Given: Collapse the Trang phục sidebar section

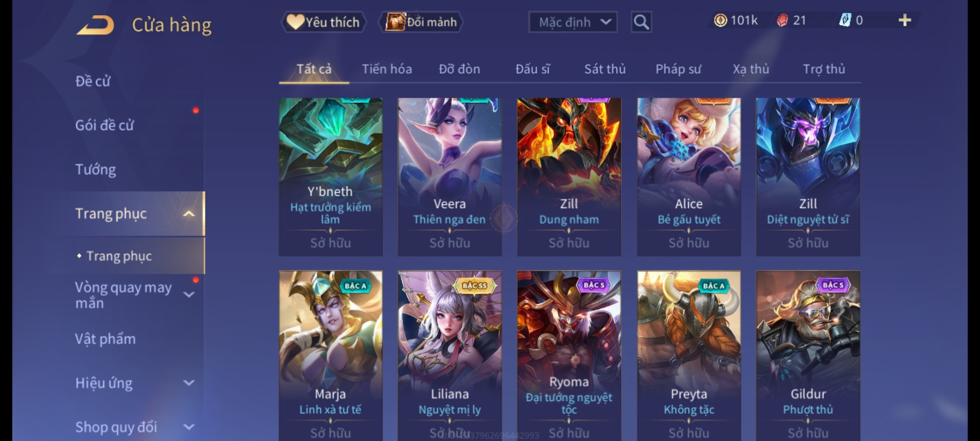Looking at the screenshot, I should (189, 214).
